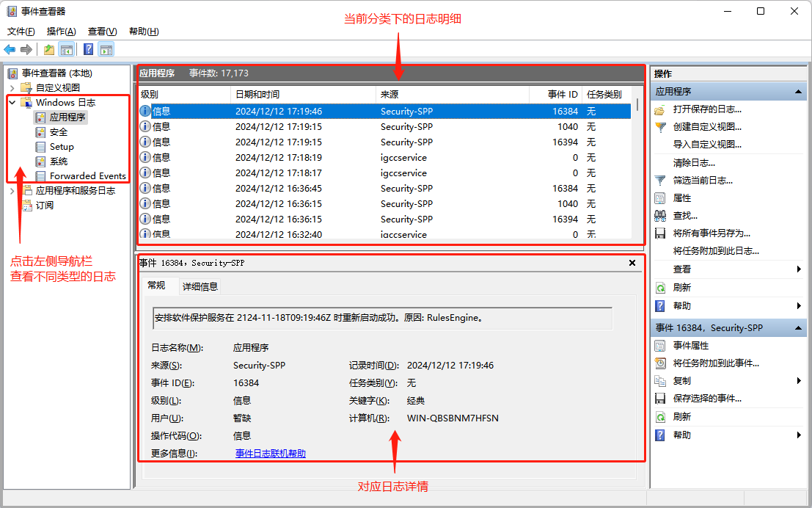Click the 筛选当前日志 filter icon
Image resolution: width=812 pixels, height=508 pixels.
[659, 181]
